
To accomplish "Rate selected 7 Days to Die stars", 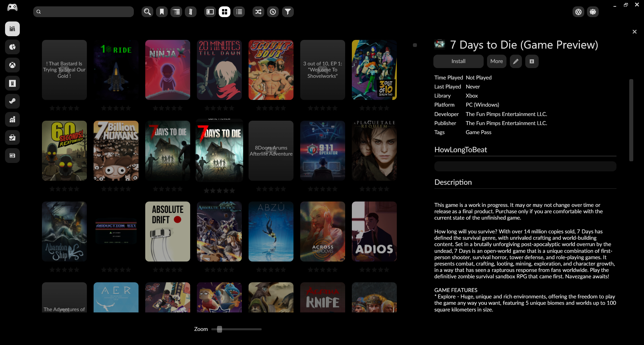I will (219, 191).
